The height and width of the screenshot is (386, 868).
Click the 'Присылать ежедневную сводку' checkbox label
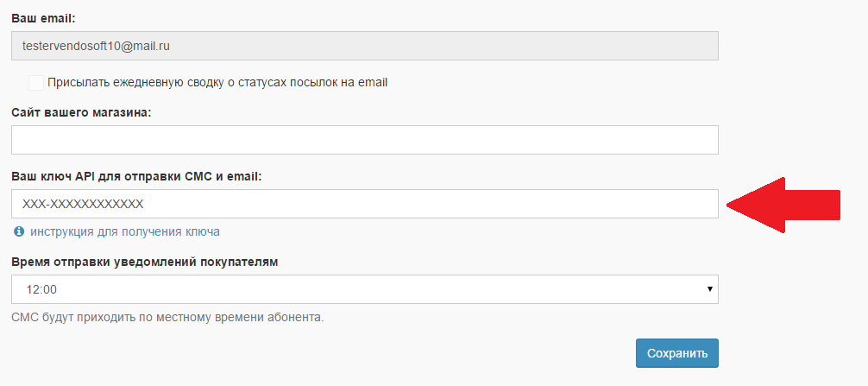[217, 83]
